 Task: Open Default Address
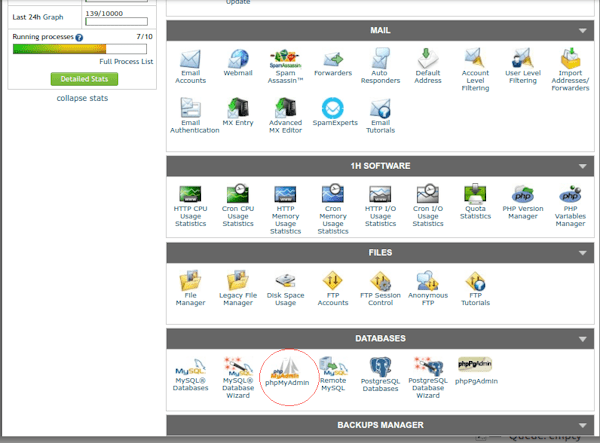[x=428, y=66]
